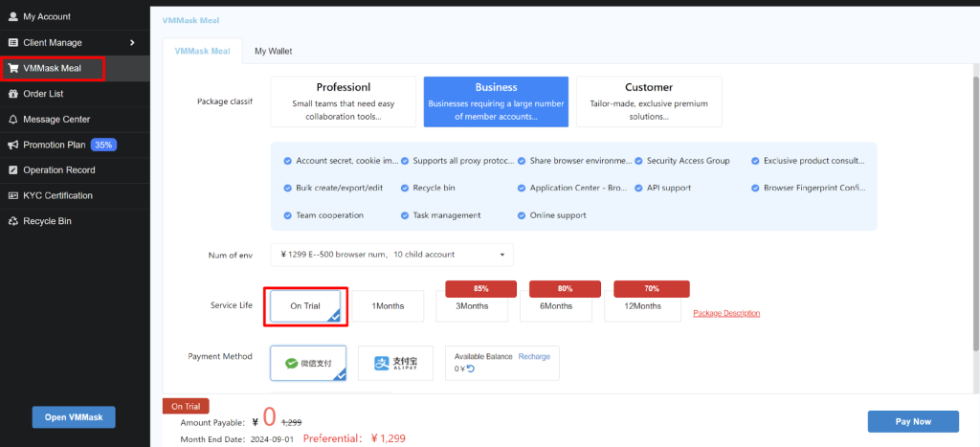This screenshot has width=980, height=447.
Task: Click the Recycle Bin recycle icon
Action: pyautogui.click(x=13, y=221)
